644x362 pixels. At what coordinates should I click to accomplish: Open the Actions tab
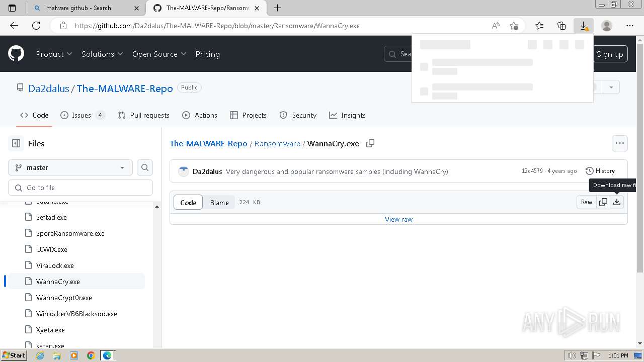[200, 115]
